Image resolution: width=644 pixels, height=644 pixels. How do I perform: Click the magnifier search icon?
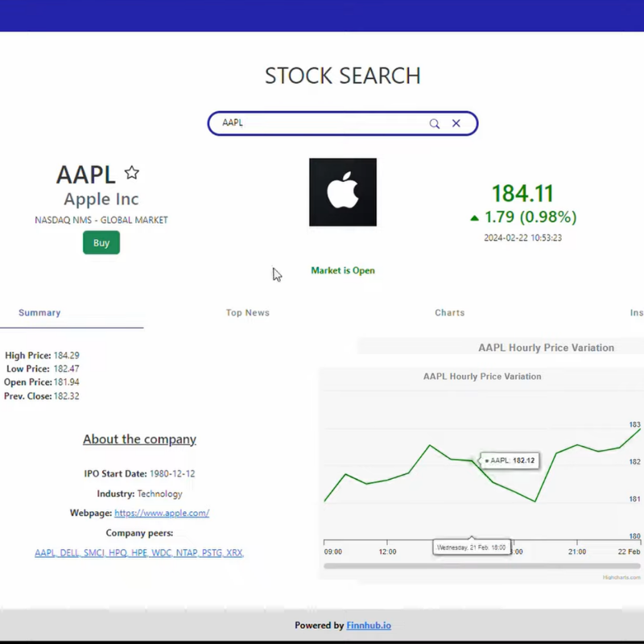point(434,124)
